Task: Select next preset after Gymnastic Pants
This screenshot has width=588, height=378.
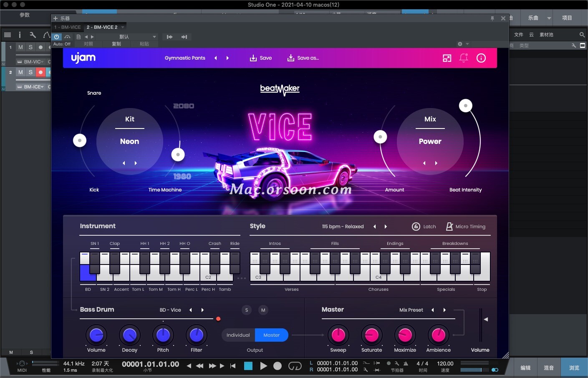Action: (227, 58)
